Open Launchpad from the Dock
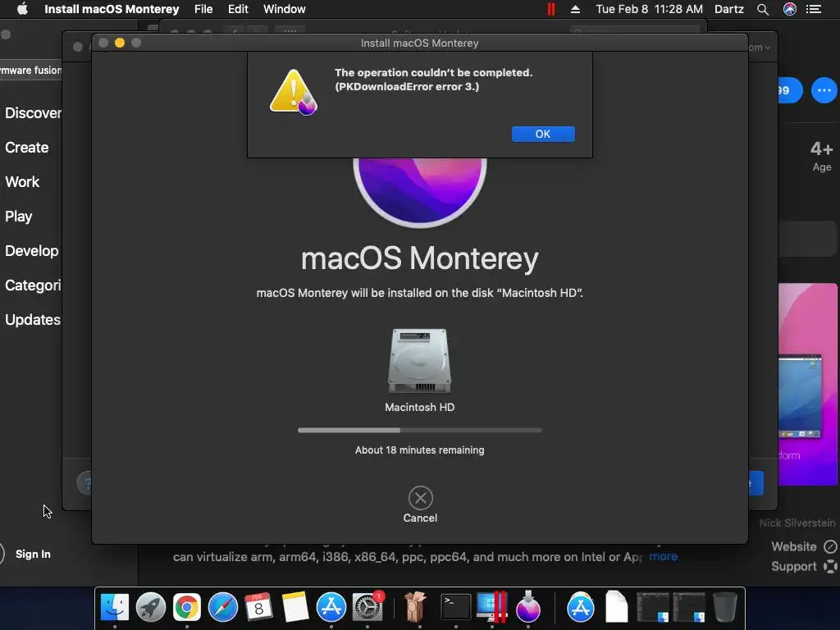The width and height of the screenshot is (840, 630). [151, 607]
